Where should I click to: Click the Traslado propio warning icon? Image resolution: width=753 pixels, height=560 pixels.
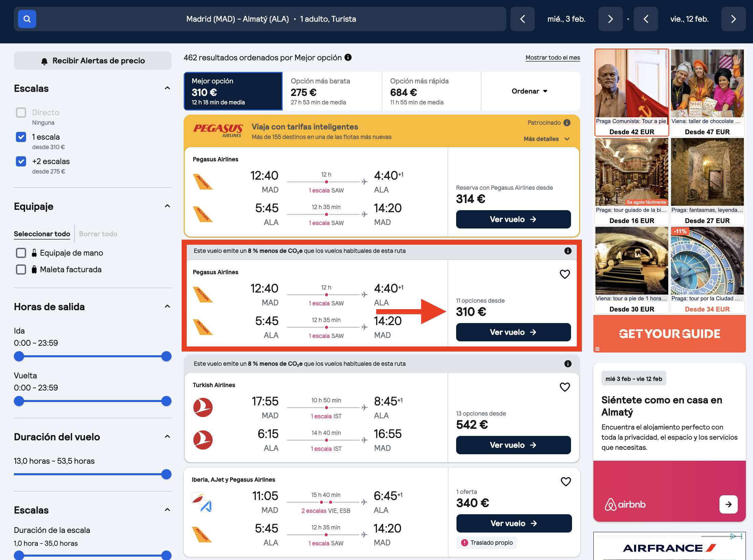tap(464, 543)
